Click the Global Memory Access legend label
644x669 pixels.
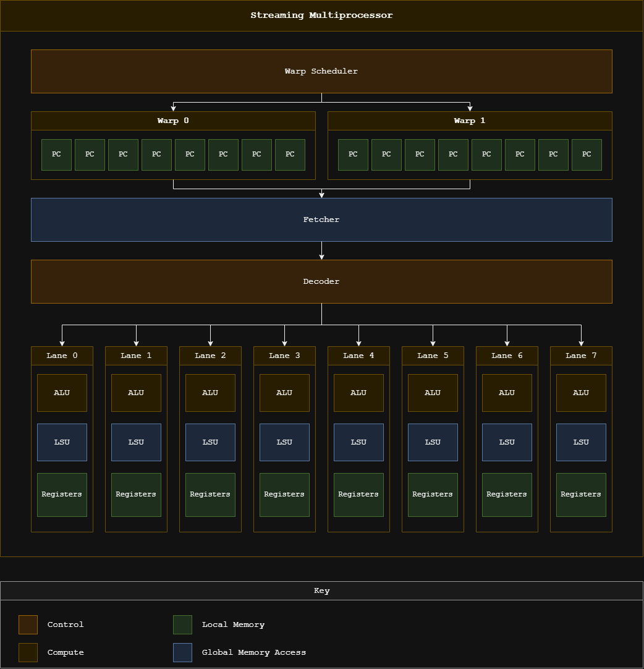(x=254, y=653)
